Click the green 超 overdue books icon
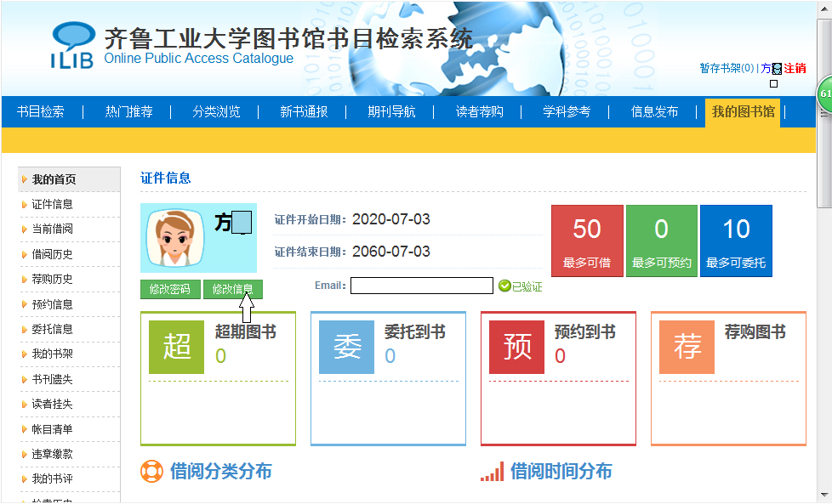The image size is (832, 504). pos(177,348)
